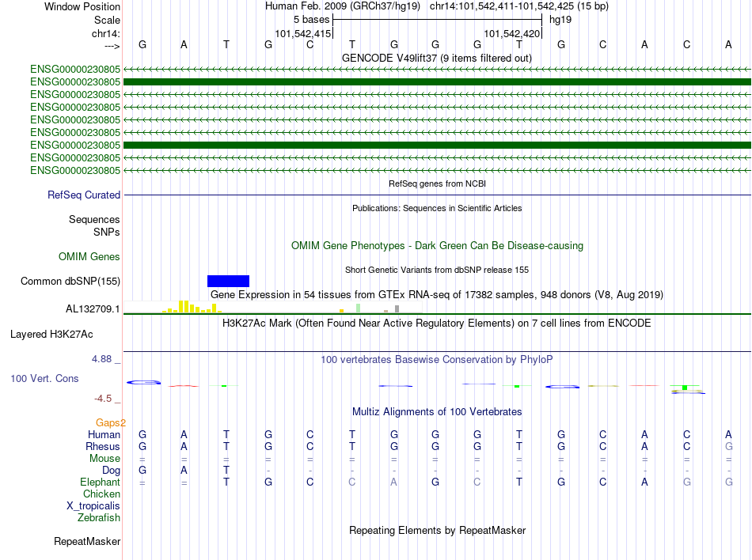The width and height of the screenshot is (752, 560).
Task: Click the Scale track label
Action: click(x=107, y=20)
